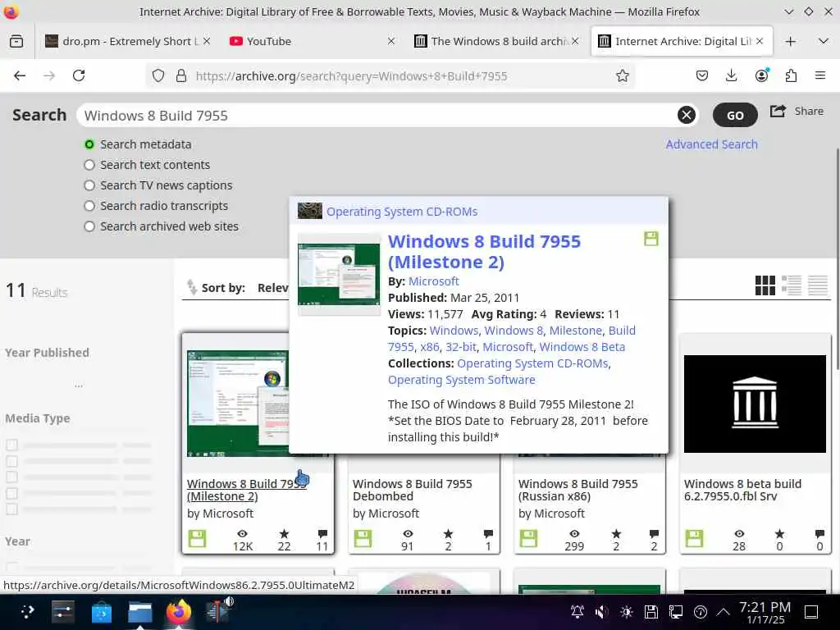Toggle the sort direction arrows
The width and height of the screenshot is (840, 630).
click(191, 288)
